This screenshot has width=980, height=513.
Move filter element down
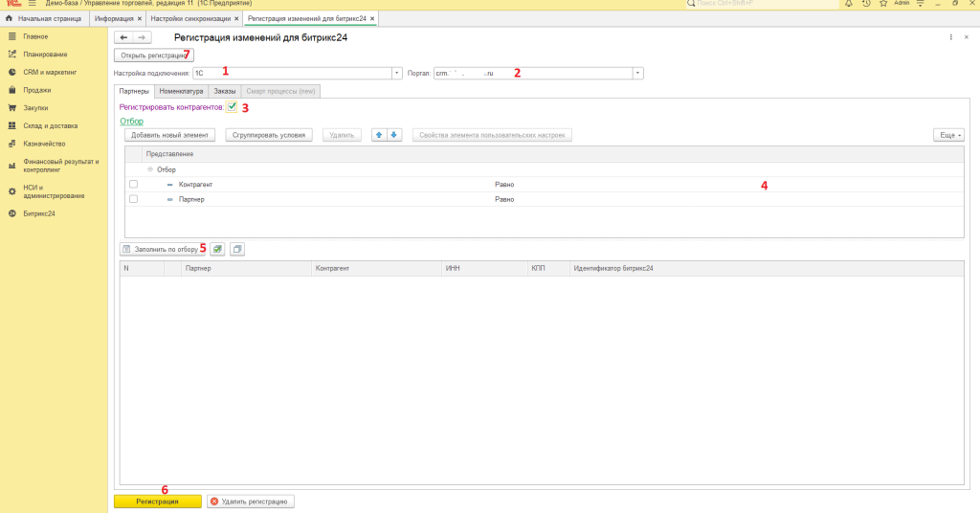point(393,135)
